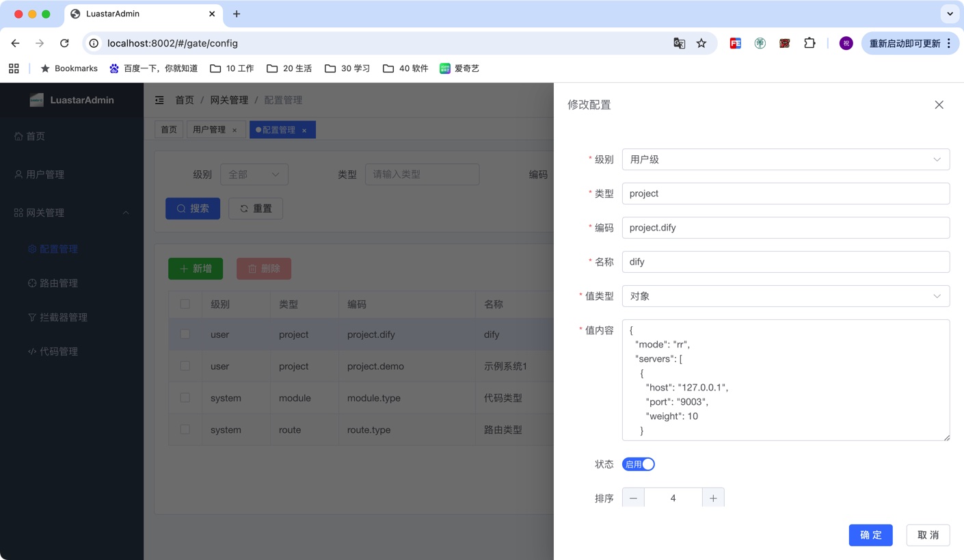Click the 确定 button in the drawer

[871, 535]
